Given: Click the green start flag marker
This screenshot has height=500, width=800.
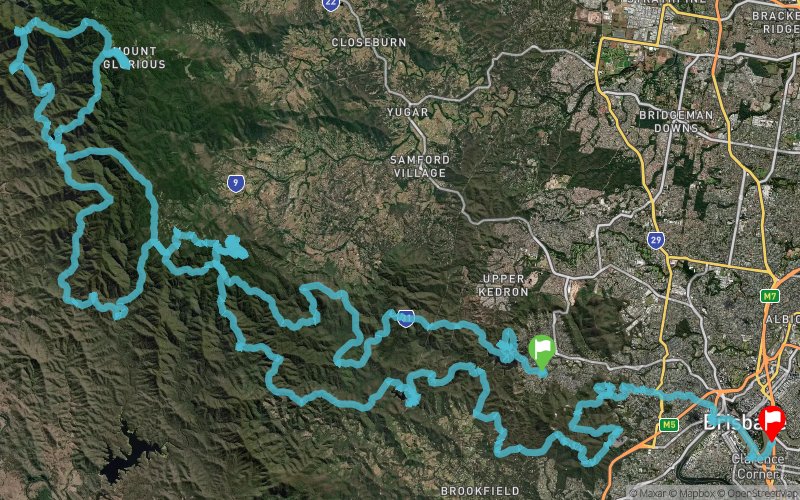Looking at the screenshot, I should pos(541,351).
